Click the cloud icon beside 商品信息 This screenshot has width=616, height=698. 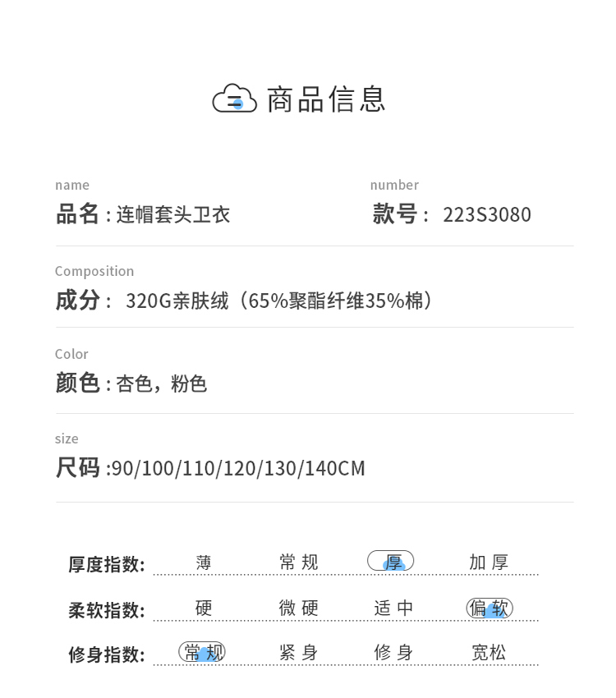pyautogui.click(x=234, y=99)
